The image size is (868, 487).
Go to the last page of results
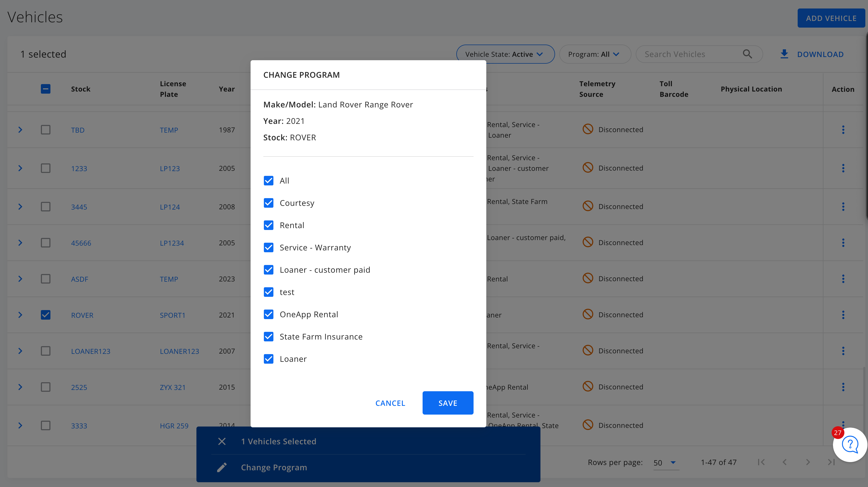[x=831, y=462]
